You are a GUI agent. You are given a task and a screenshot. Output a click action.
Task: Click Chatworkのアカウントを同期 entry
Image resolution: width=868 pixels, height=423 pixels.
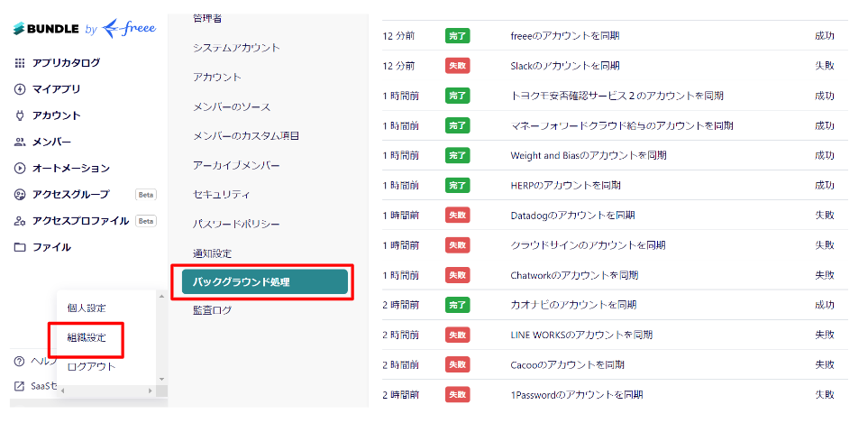pos(574,275)
